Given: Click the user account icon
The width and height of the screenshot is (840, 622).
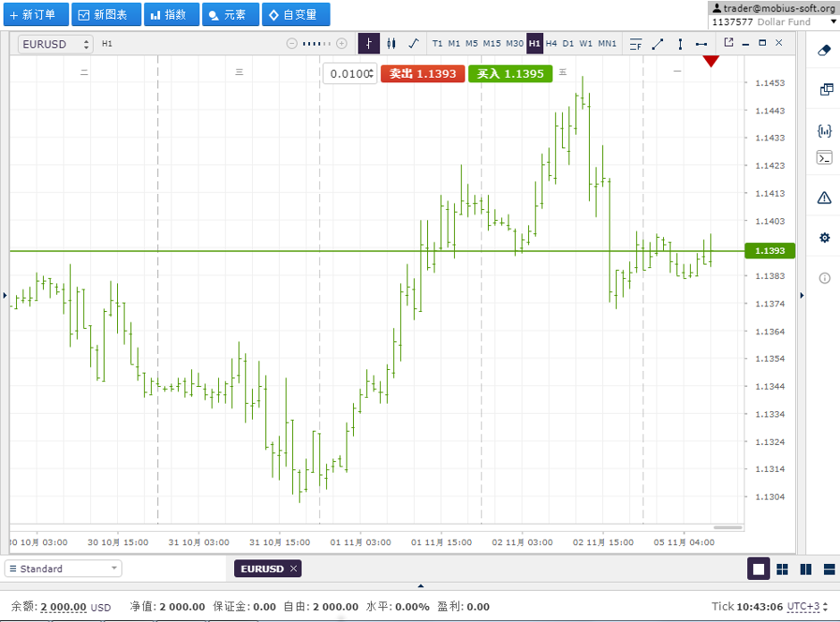Looking at the screenshot, I should pyautogui.click(x=717, y=8).
